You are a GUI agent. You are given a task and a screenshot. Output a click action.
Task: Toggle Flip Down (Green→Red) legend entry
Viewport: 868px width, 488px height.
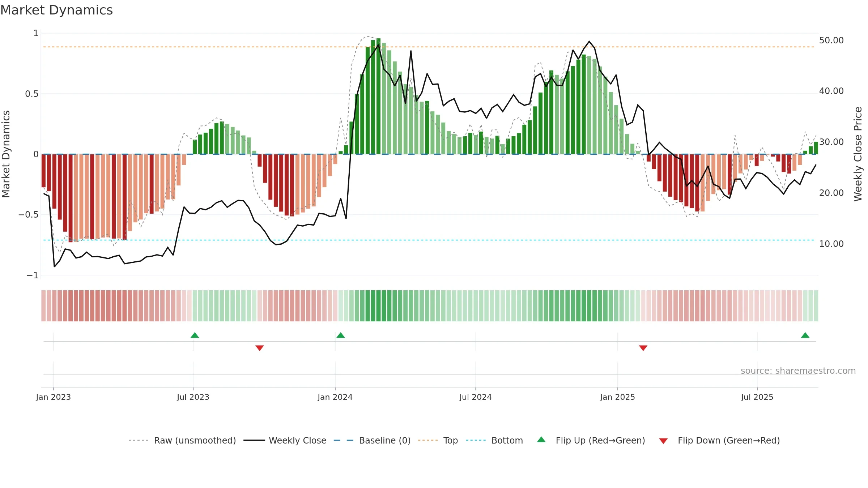coord(719,440)
